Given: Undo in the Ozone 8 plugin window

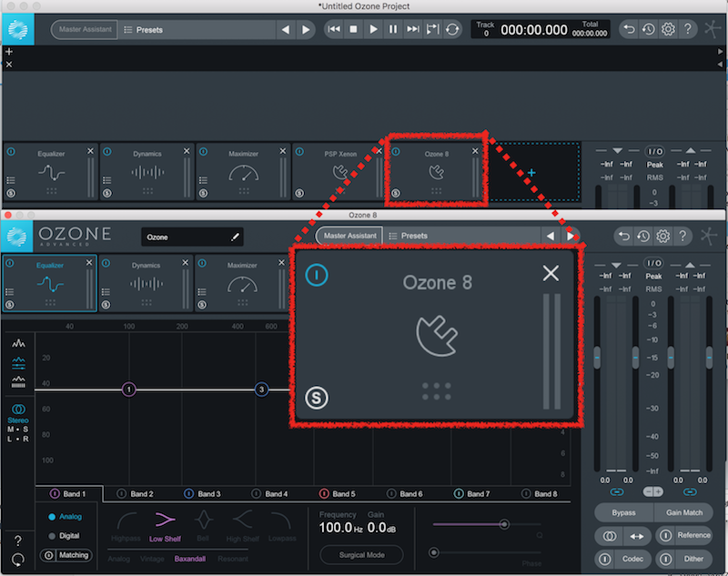Looking at the screenshot, I should [624, 237].
